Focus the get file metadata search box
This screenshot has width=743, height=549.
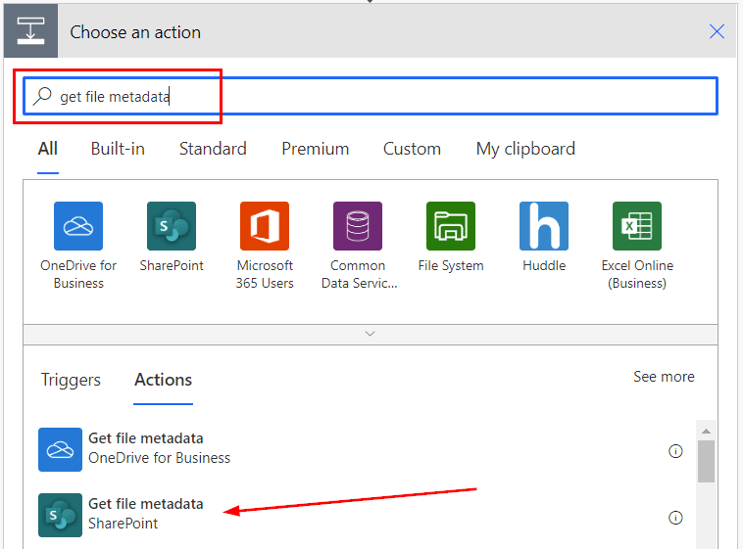tap(371, 96)
